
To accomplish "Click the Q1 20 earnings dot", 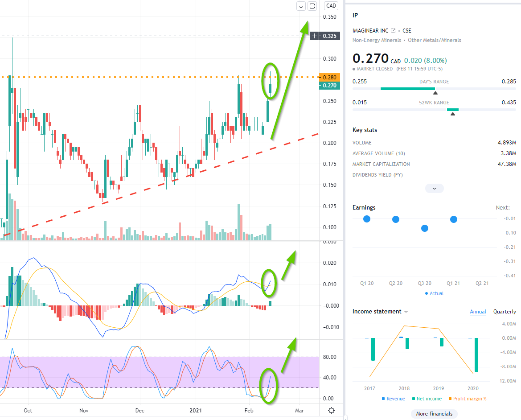I will (367, 219).
